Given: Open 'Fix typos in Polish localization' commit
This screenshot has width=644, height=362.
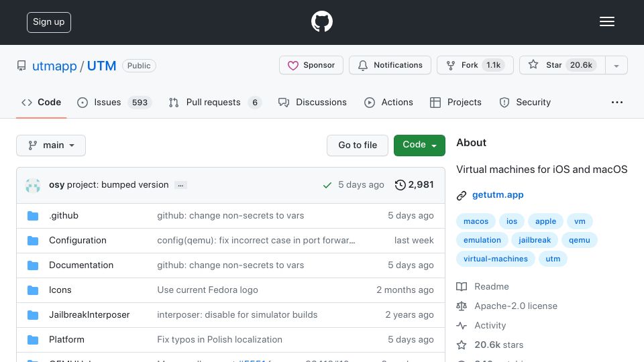Looking at the screenshot, I should pyautogui.click(x=220, y=339).
